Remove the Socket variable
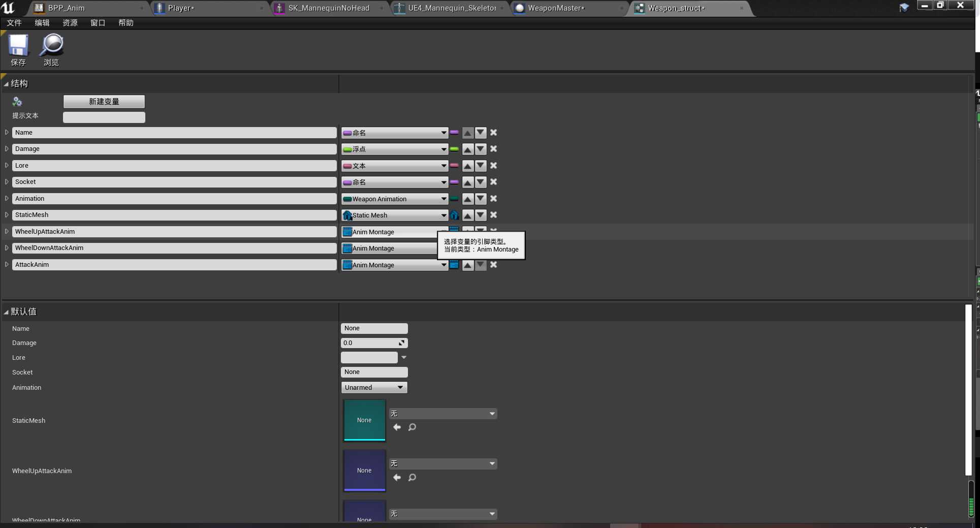980x528 pixels. point(493,182)
